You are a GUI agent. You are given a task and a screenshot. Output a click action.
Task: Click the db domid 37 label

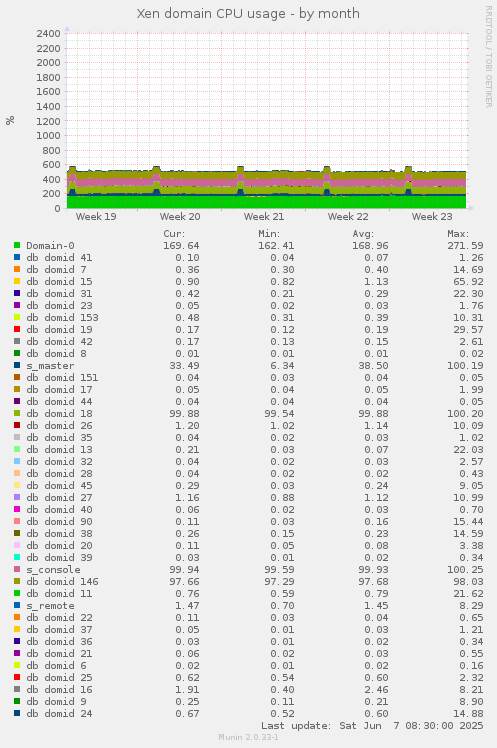(x=59, y=629)
